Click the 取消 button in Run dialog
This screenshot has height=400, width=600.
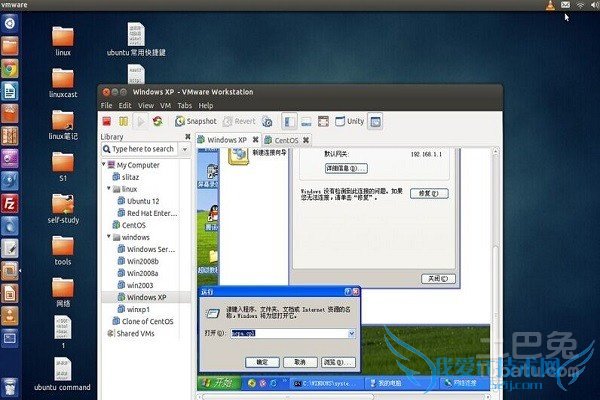pos(300,362)
